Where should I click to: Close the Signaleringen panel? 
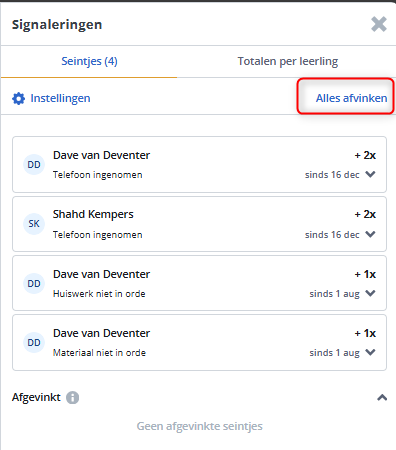point(379,24)
